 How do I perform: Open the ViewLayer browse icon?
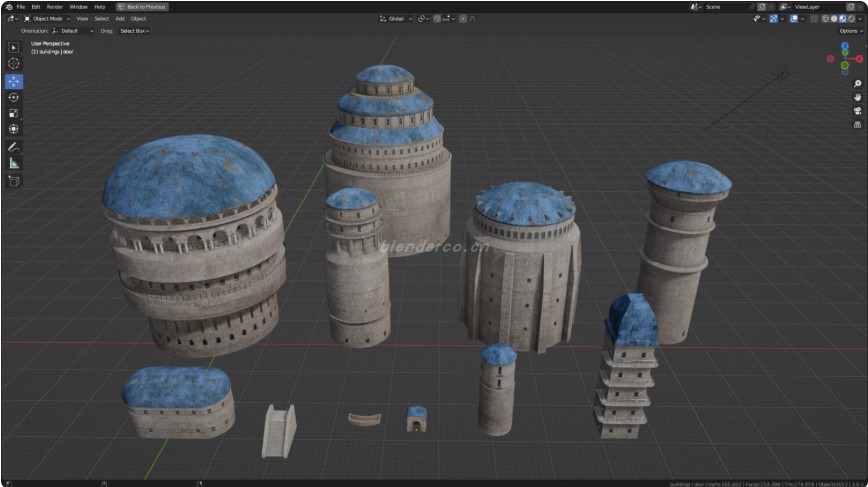tap(785, 7)
